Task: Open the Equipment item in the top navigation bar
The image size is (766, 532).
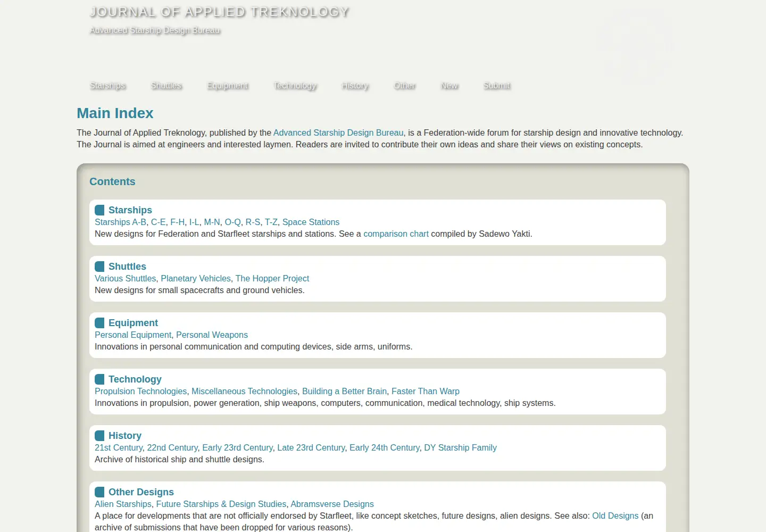Action: [x=228, y=86]
